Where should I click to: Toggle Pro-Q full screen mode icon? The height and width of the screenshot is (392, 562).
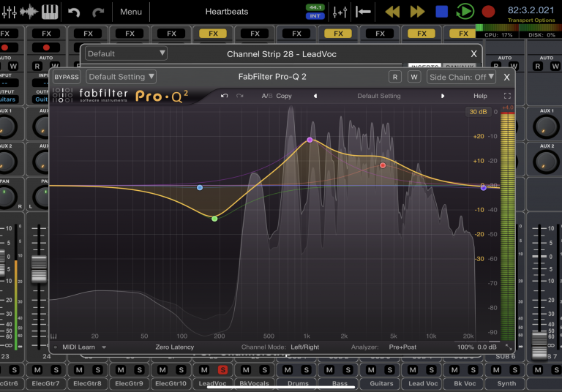coord(507,96)
